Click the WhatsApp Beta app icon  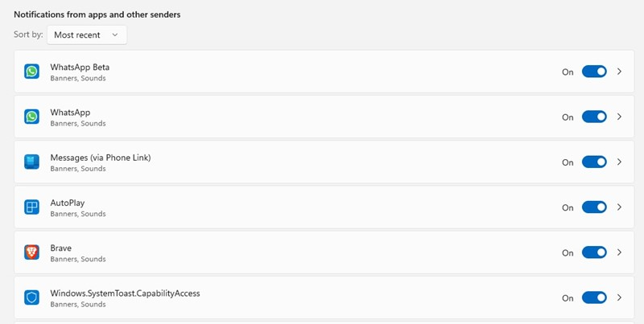(31, 72)
